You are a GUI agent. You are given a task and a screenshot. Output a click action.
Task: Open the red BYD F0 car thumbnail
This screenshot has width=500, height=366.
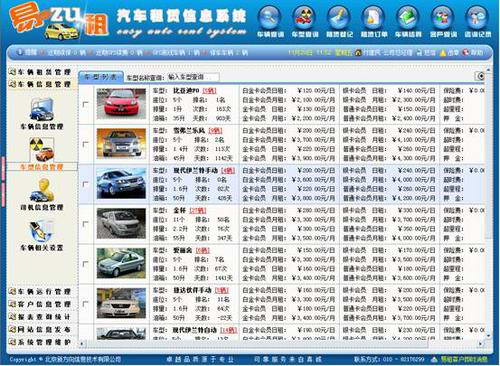pos(121,104)
